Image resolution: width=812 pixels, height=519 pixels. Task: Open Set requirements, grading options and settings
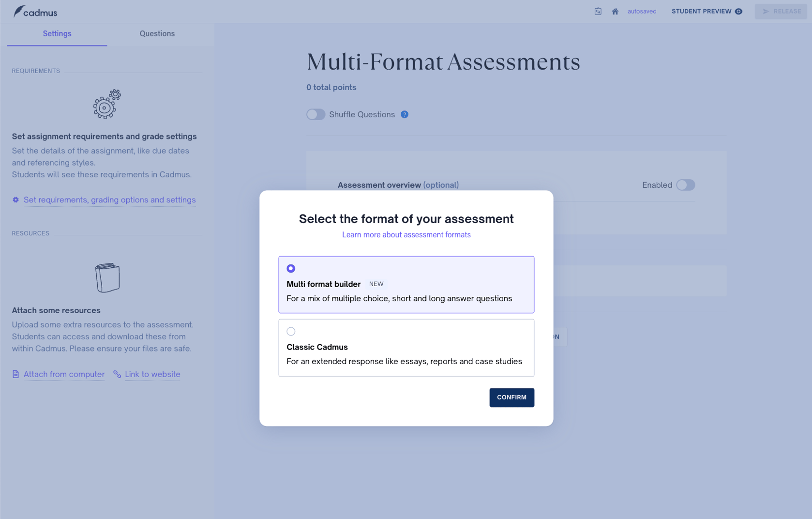pyautogui.click(x=110, y=199)
